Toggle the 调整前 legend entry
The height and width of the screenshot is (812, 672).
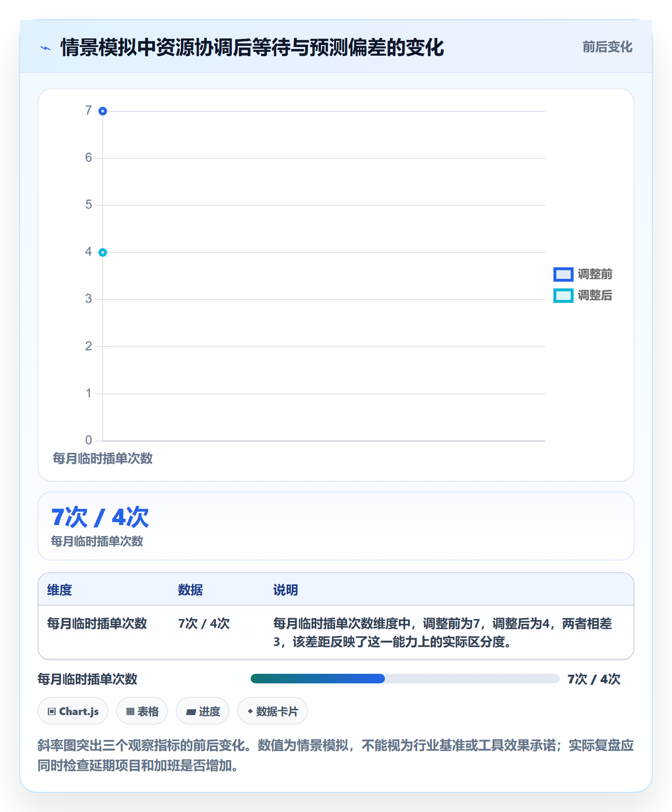point(583,274)
